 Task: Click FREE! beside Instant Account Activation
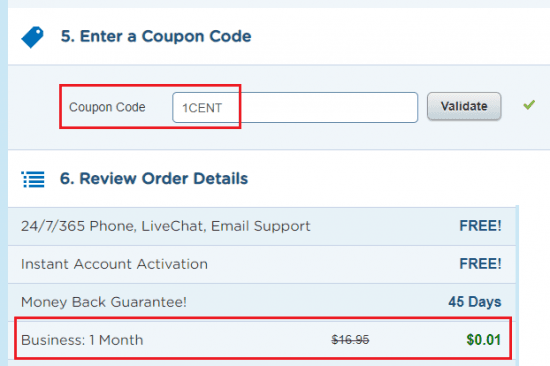pyautogui.click(x=480, y=264)
